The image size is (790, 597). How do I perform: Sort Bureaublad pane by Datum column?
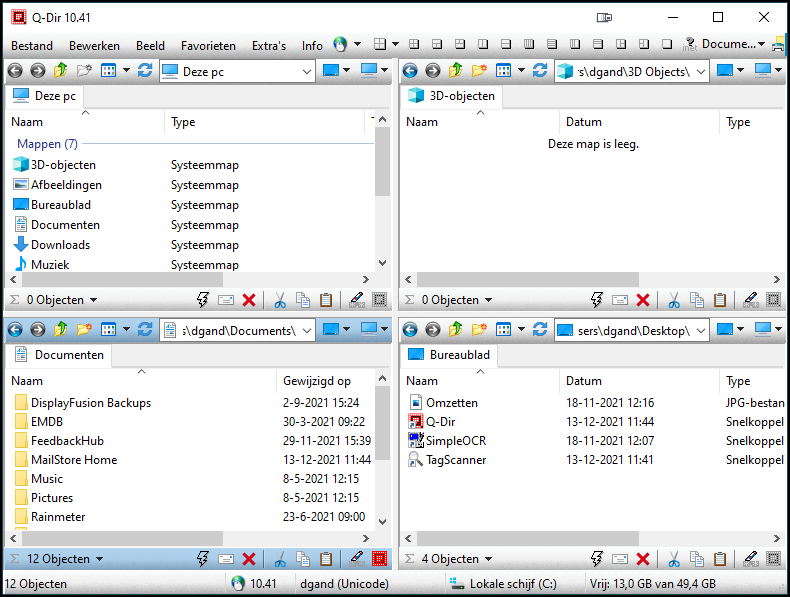639,381
